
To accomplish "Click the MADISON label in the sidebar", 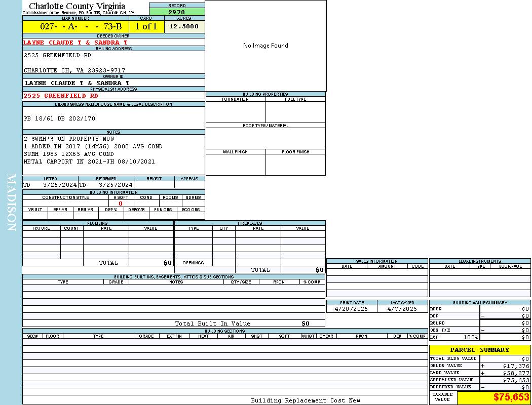I will tap(11, 202).
